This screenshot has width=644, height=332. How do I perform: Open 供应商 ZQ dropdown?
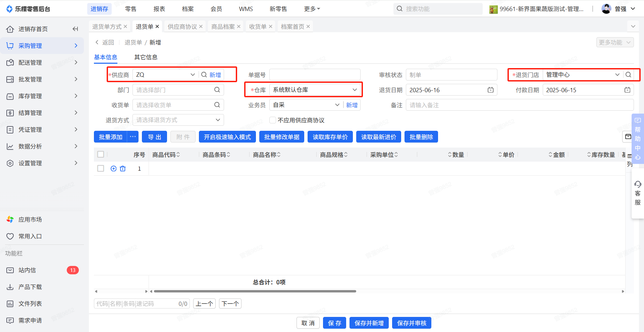coord(193,75)
